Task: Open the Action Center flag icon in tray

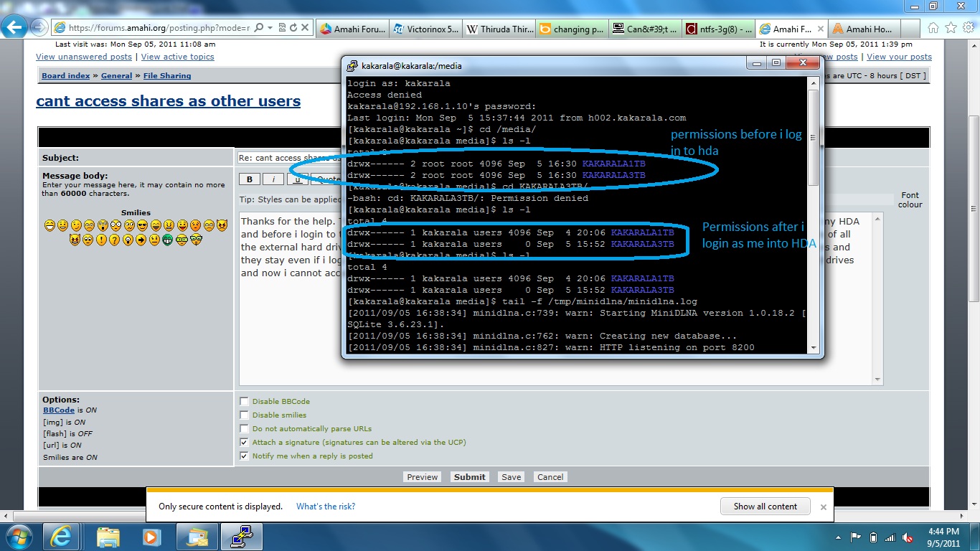Action: [x=856, y=537]
